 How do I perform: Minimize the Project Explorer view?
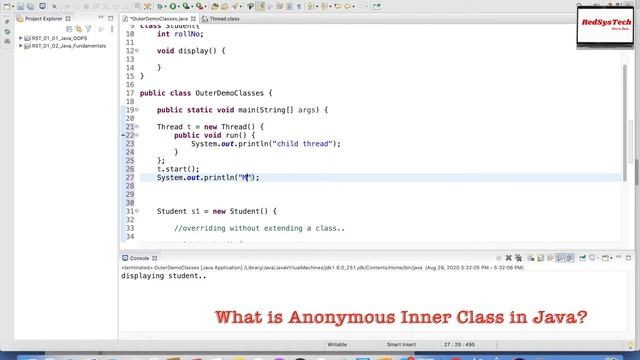point(101,18)
